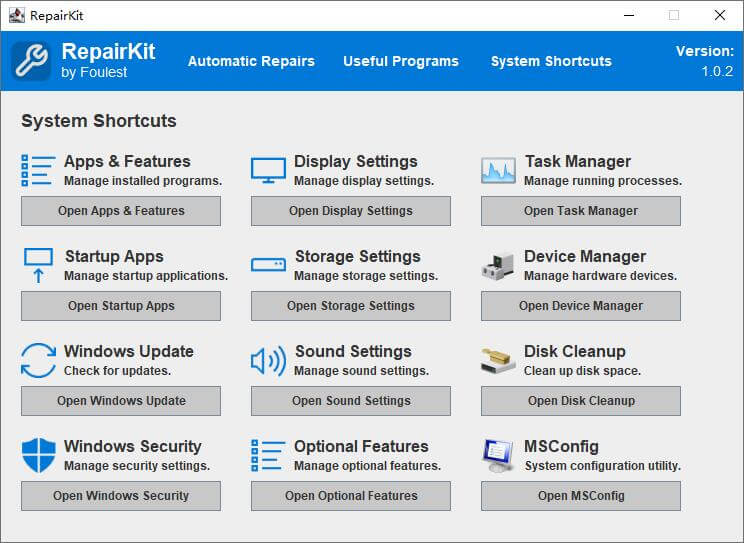Launch Device Manager via its button
Screen dimensions: 744x543
coord(581,306)
